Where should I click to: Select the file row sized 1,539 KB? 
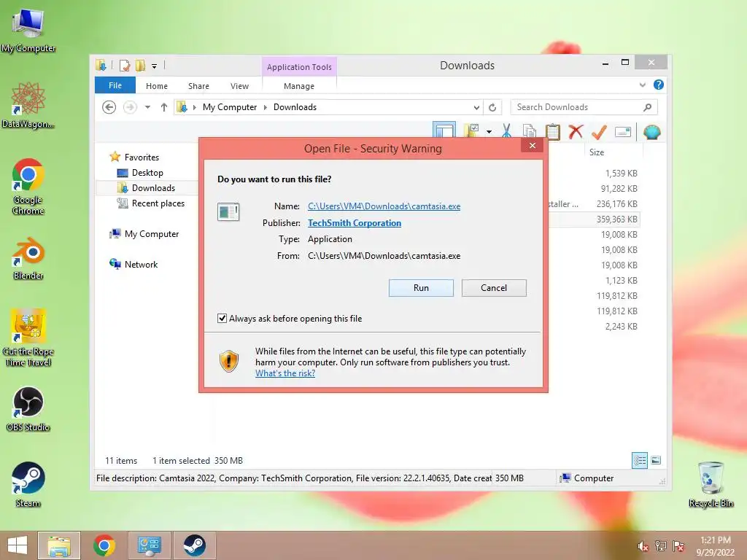click(x=621, y=174)
